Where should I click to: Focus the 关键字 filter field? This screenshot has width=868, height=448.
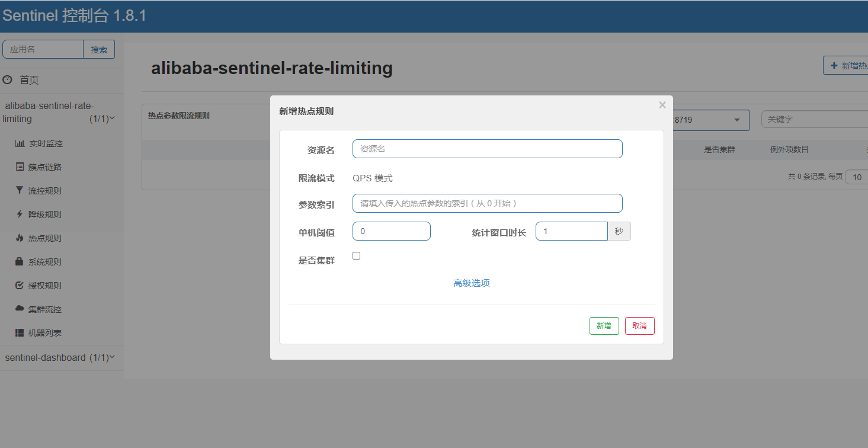815,119
